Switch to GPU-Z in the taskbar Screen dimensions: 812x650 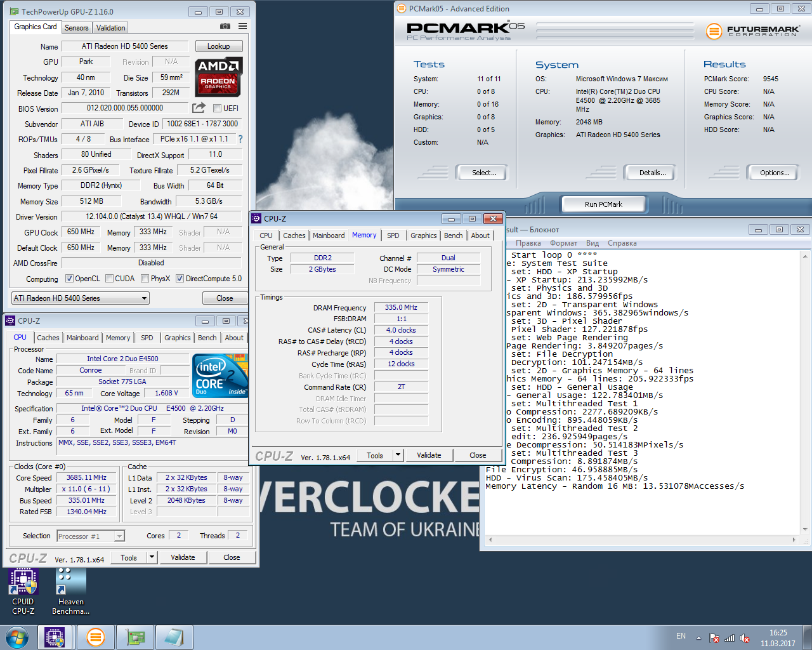135,637
